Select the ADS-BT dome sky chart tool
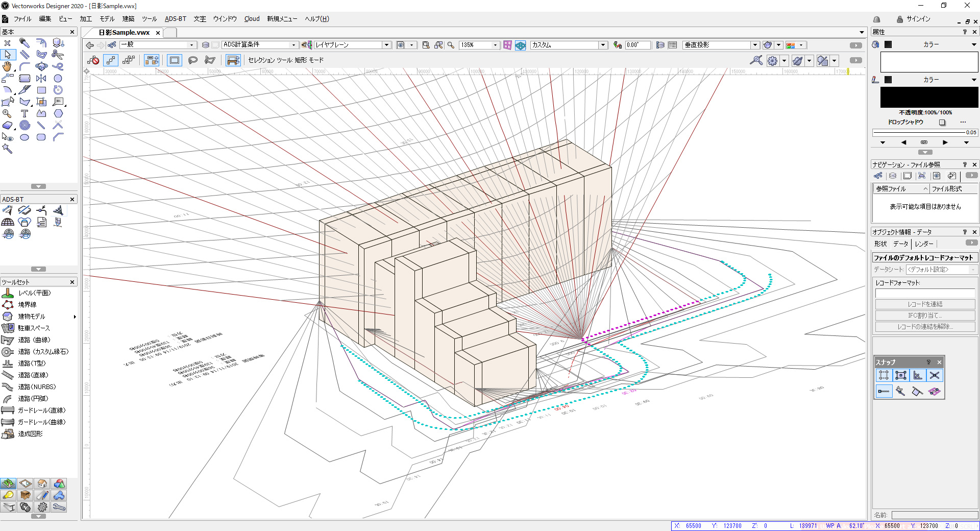980x531 pixels. pos(8,222)
